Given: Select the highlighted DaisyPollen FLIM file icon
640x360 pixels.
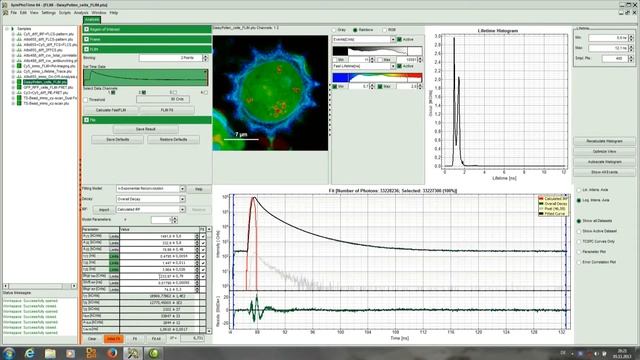Looking at the screenshot, I should pyautogui.click(x=19, y=82).
